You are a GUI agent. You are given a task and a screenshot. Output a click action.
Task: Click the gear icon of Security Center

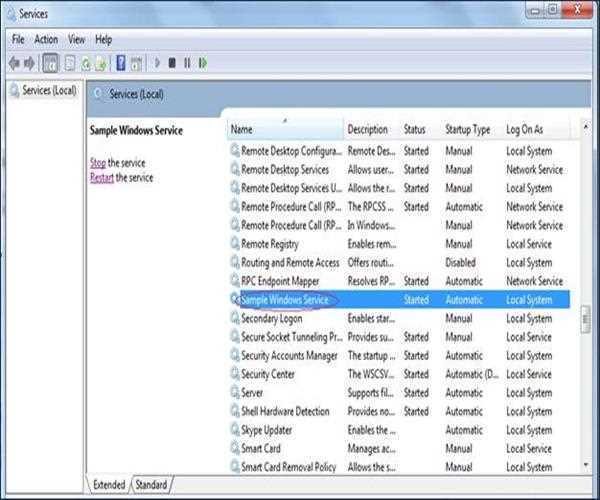click(x=235, y=373)
